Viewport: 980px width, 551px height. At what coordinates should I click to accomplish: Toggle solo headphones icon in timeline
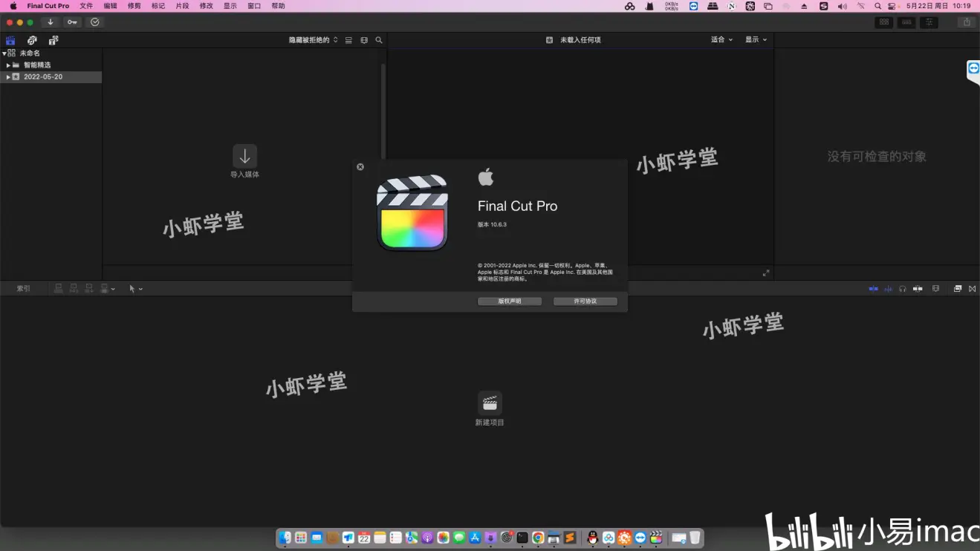click(x=903, y=289)
